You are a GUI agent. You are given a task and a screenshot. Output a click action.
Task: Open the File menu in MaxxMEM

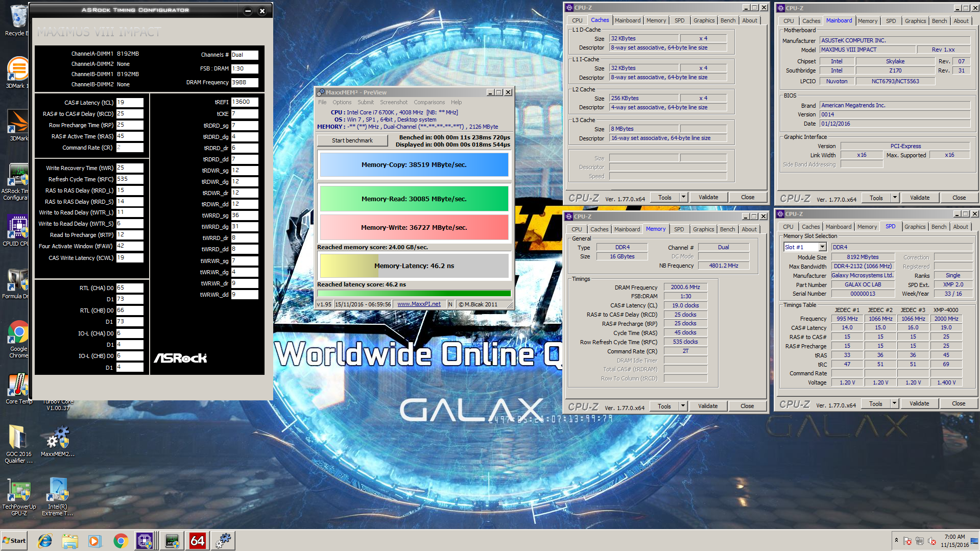click(322, 102)
